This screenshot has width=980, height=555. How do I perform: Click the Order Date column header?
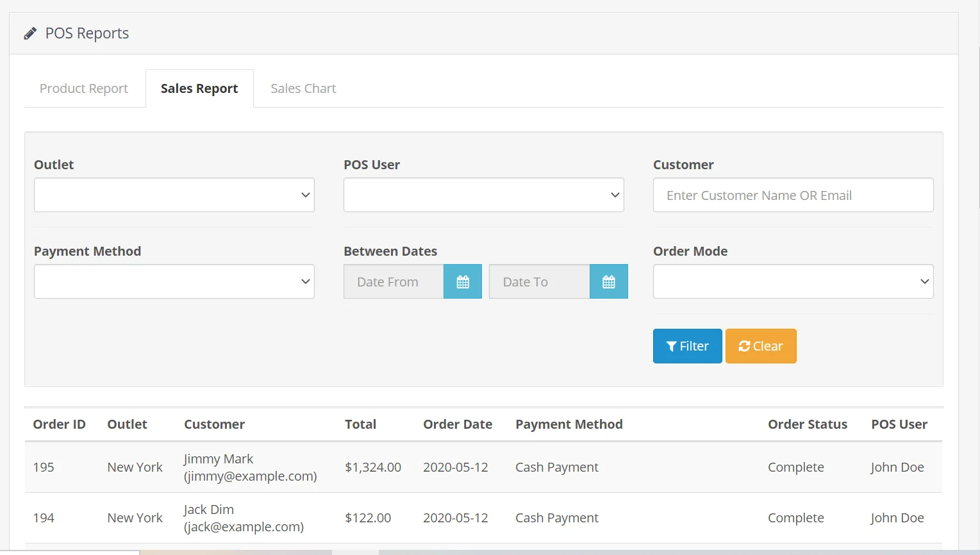(458, 424)
